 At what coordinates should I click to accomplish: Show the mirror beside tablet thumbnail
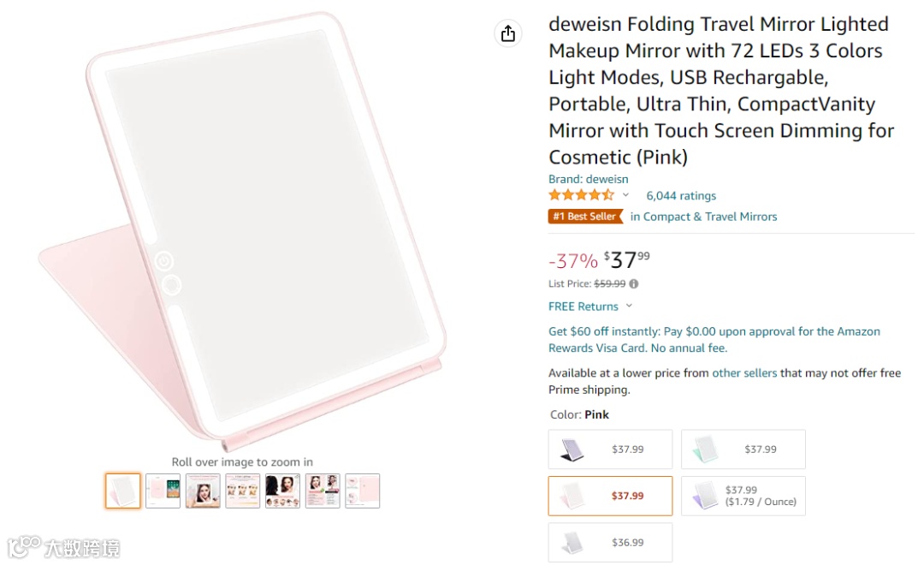click(x=163, y=491)
